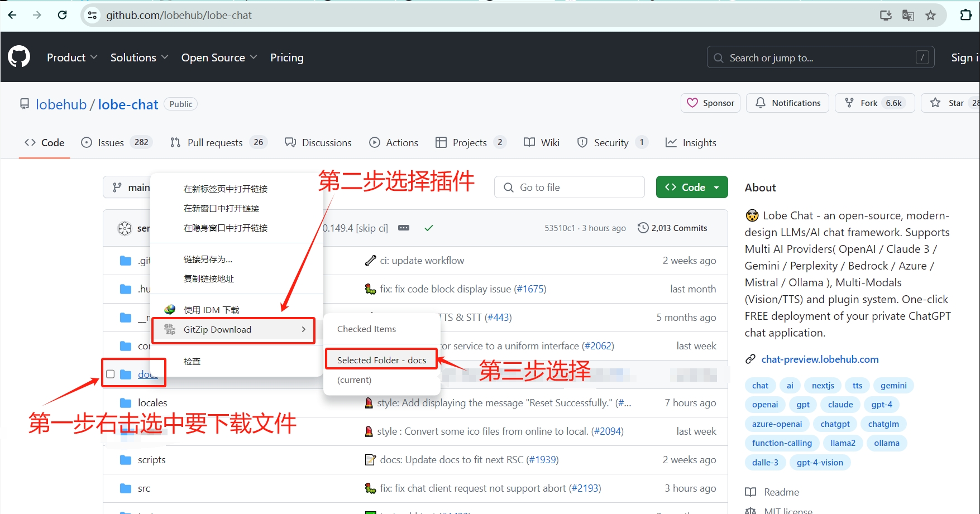Image resolution: width=980 pixels, height=514 pixels.
Task: Open the Discussions tab
Action: tap(318, 143)
